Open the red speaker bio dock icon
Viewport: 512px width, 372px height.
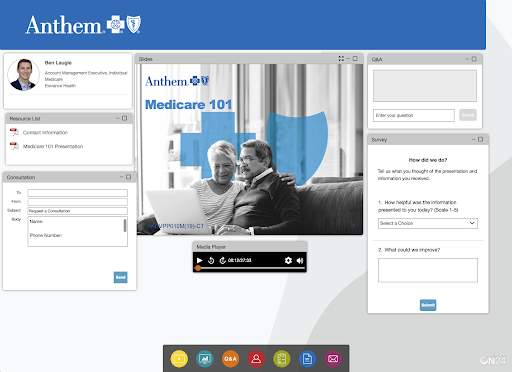256,359
